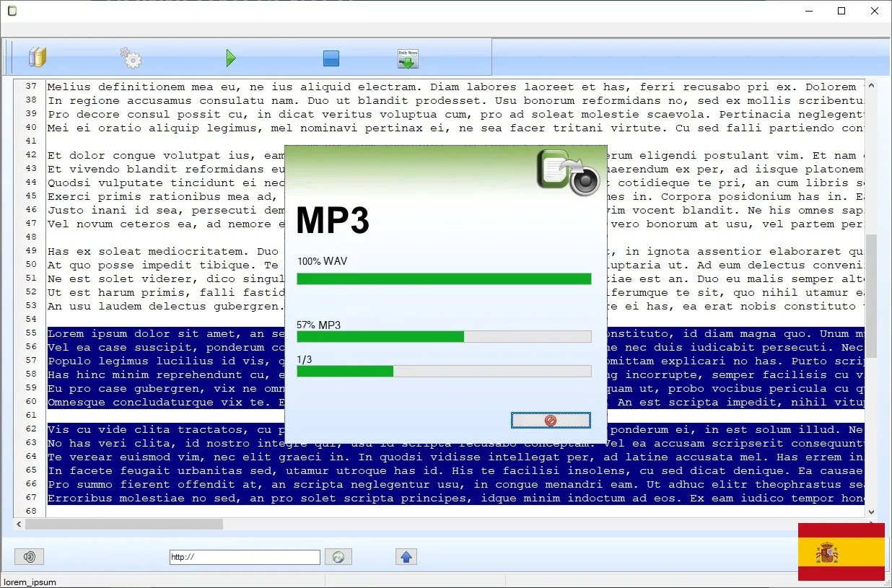Stop reading with the blue square button
Screen dimensions: 892x588
331,58
